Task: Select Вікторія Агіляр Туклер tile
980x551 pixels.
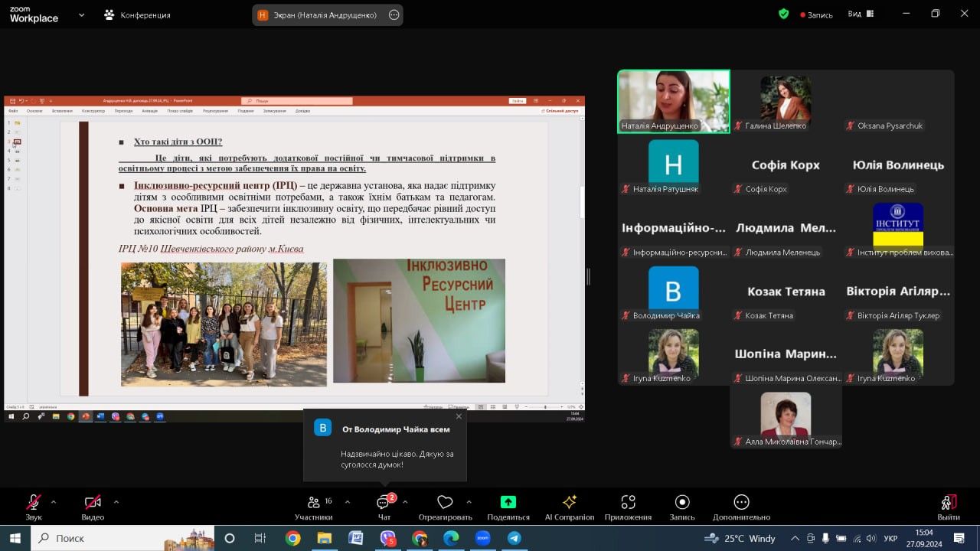Action: click(898, 292)
